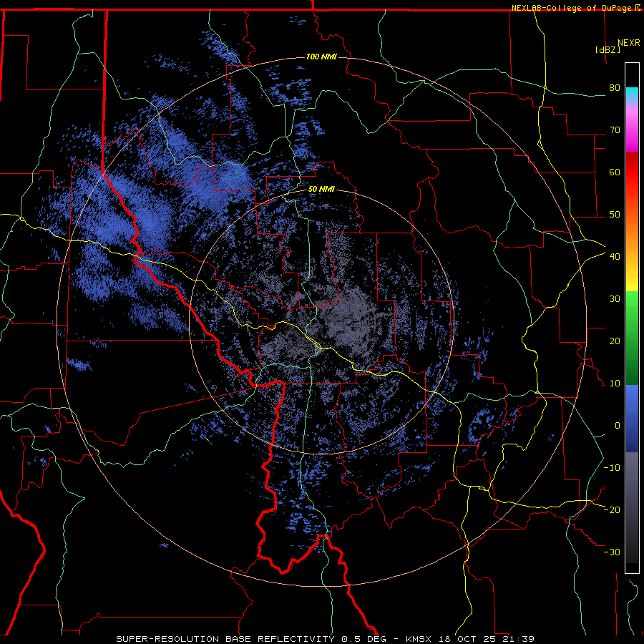Click the 60 value on the dBZ scale
The image size is (644, 644).
pos(615,172)
